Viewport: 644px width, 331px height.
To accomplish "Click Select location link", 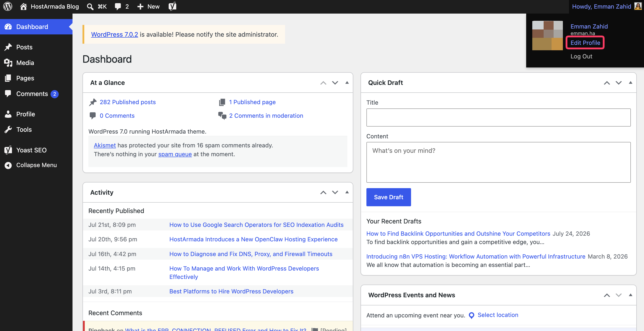I will pos(498,315).
